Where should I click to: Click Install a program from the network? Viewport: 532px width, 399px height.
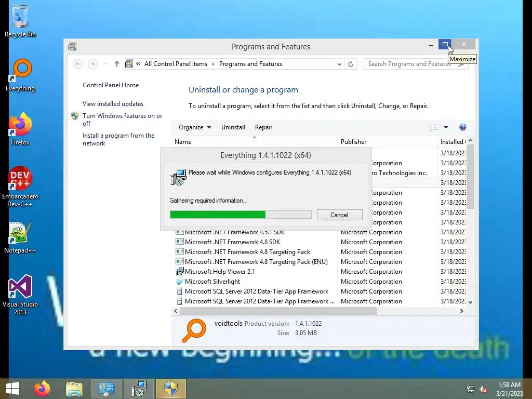point(118,139)
